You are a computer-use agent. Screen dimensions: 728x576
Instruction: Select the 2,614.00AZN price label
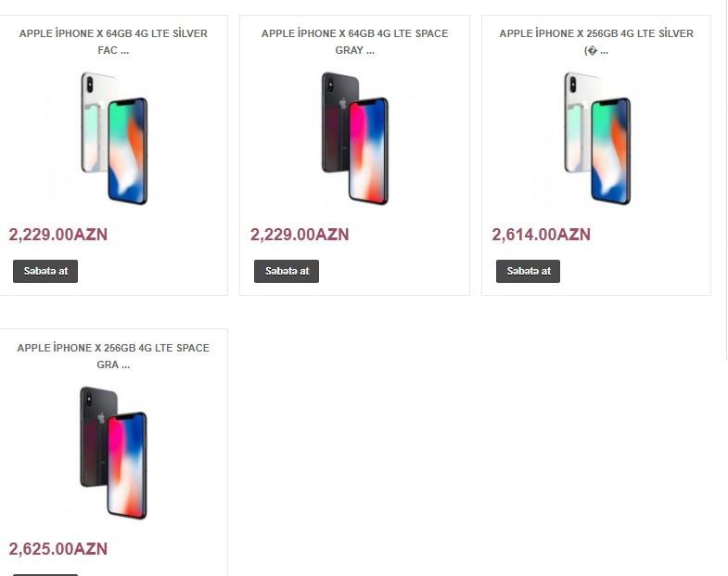[x=541, y=235]
